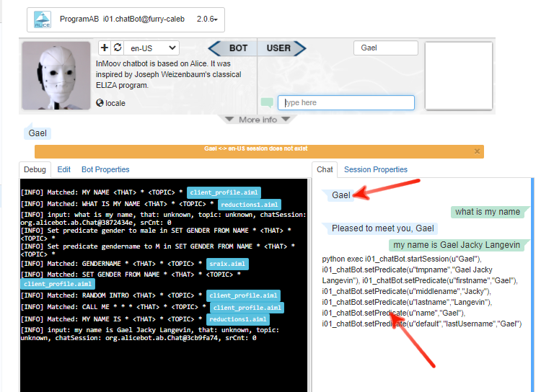Click the python exec startSession response text
Viewport: 554px width, 392px height.
(x=422, y=291)
